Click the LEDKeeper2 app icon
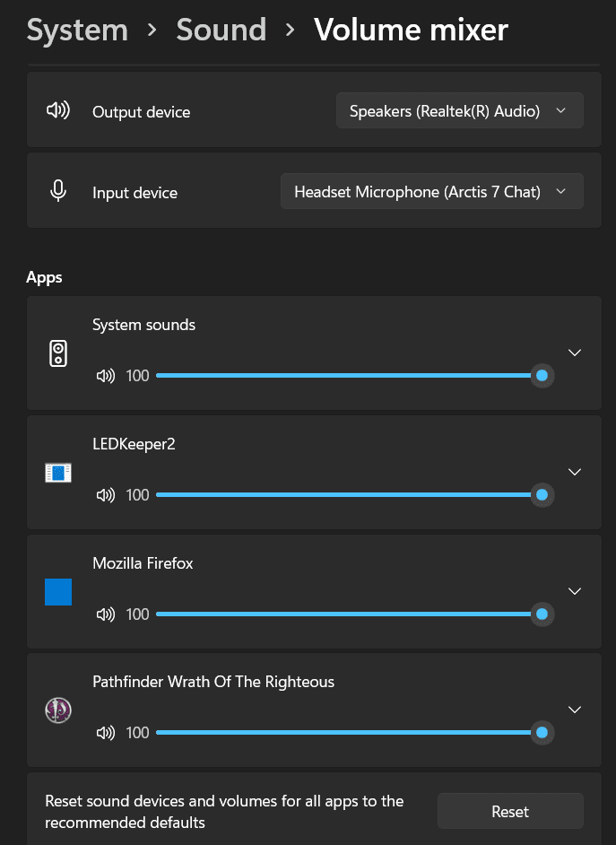Viewport: 616px width, 845px height. [58, 473]
